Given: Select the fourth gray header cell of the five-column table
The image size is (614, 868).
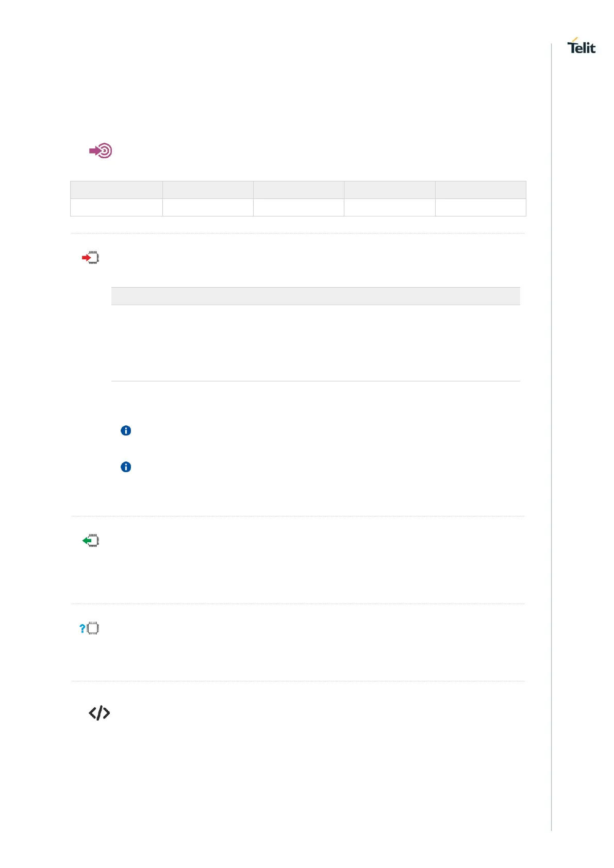Looking at the screenshot, I should (x=389, y=190).
